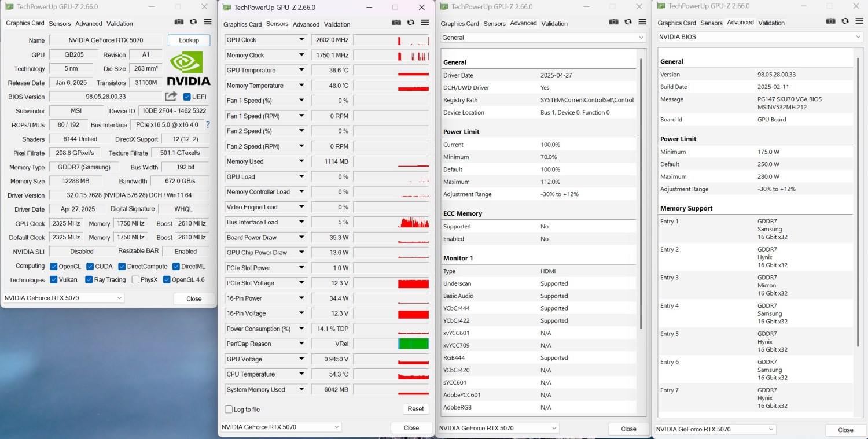The width and height of the screenshot is (868, 439).
Task: Switch to Validation tab in Graphics Card window
Action: click(120, 24)
